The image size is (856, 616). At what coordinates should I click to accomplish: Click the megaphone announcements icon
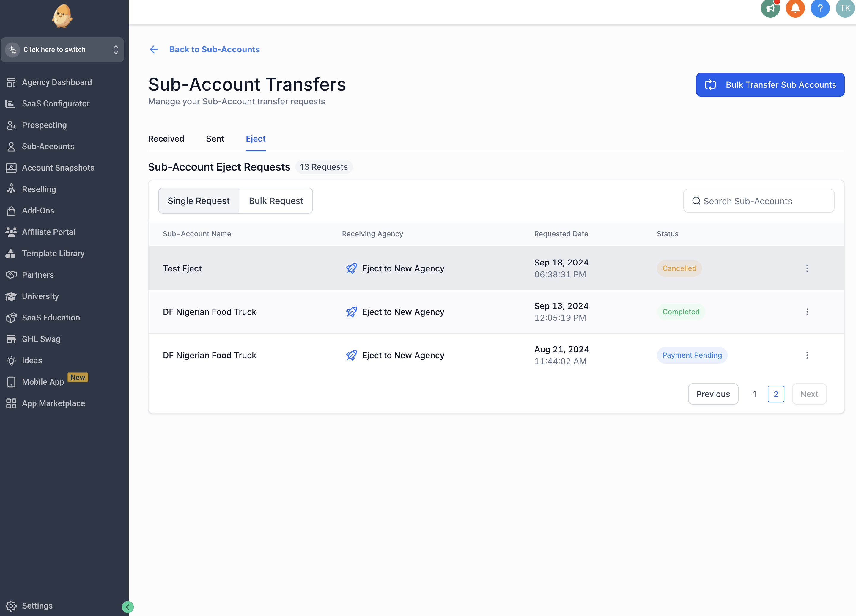pos(770,8)
